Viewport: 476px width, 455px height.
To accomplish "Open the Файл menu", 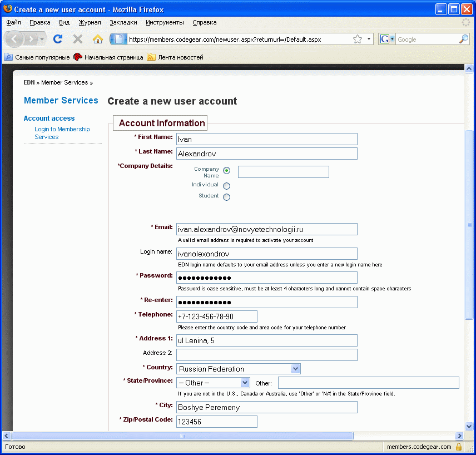I will coord(13,22).
